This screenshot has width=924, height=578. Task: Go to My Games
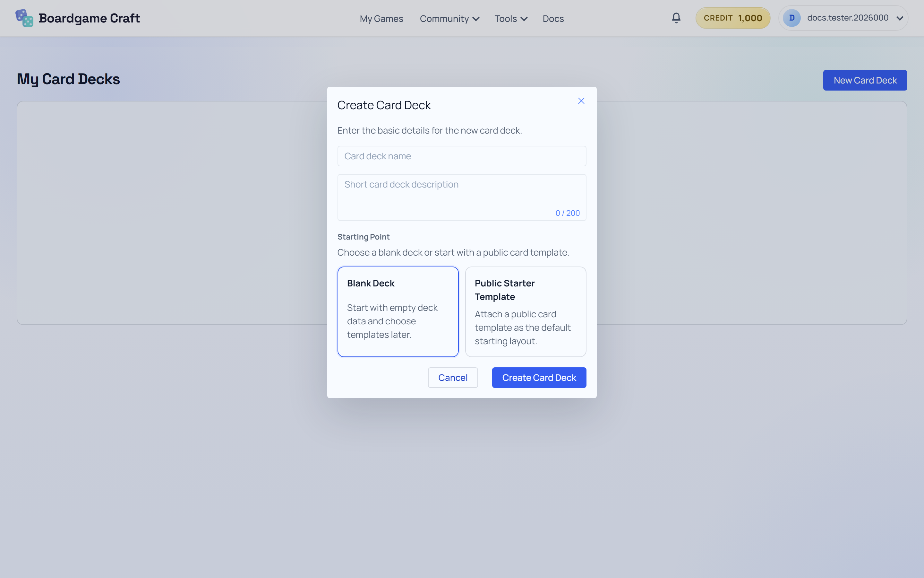pos(381,19)
